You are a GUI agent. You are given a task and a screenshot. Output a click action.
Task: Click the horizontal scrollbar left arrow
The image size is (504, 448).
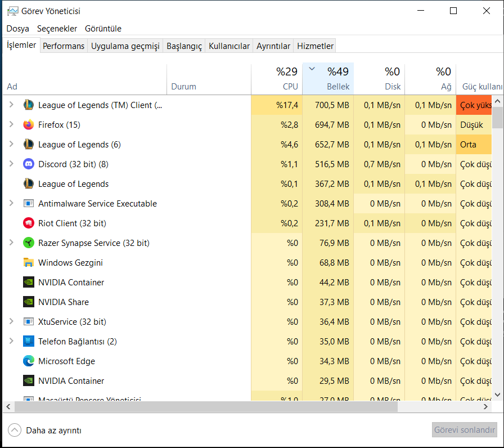[x=8, y=407]
